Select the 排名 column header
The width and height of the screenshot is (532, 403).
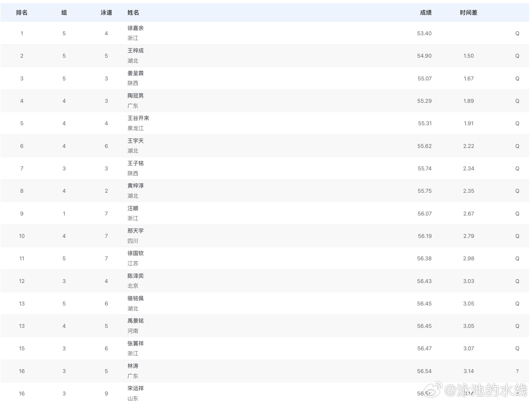click(x=22, y=13)
